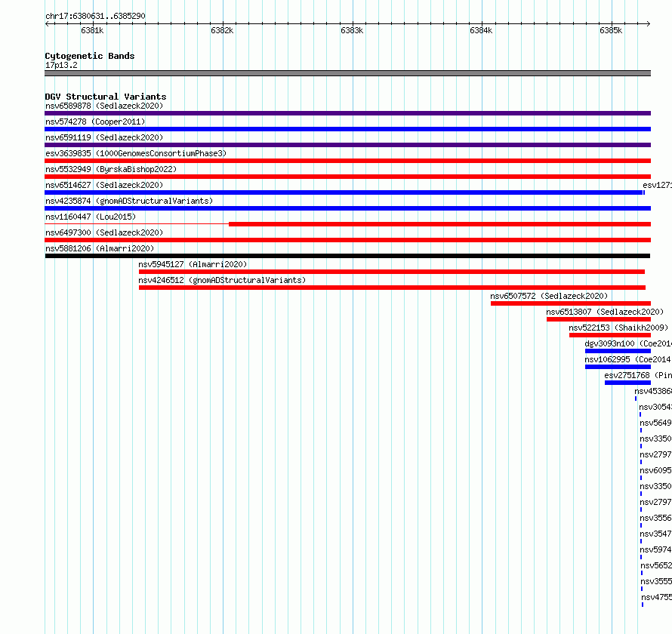This screenshot has height=634, width=672.
Task: Open the nsv574278 (Cooper2011) label
Action: click(x=95, y=122)
